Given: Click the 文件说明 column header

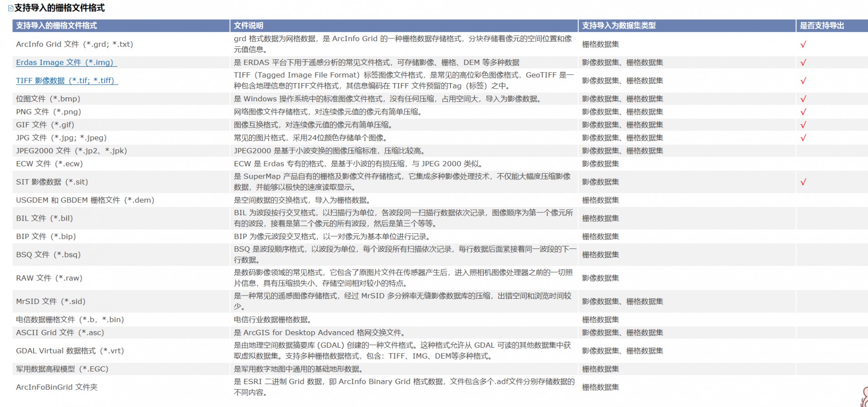Looking at the screenshot, I should pyautogui.click(x=404, y=26).
